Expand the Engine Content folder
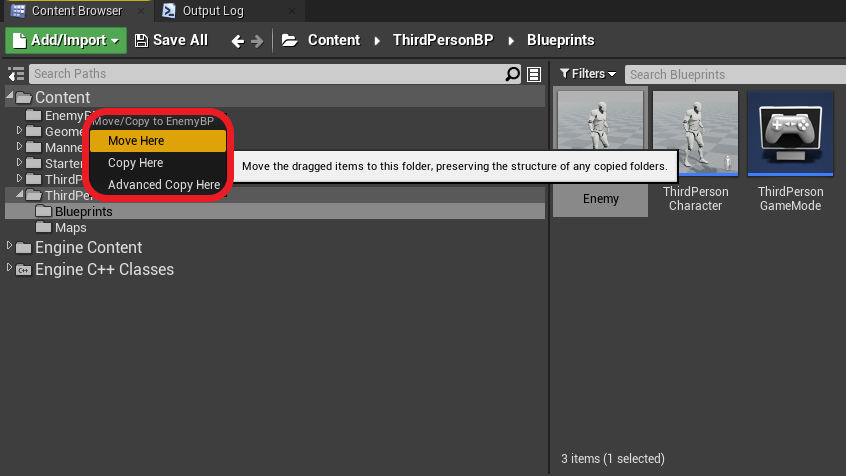846x476 pixels. [x=9, y=246]
